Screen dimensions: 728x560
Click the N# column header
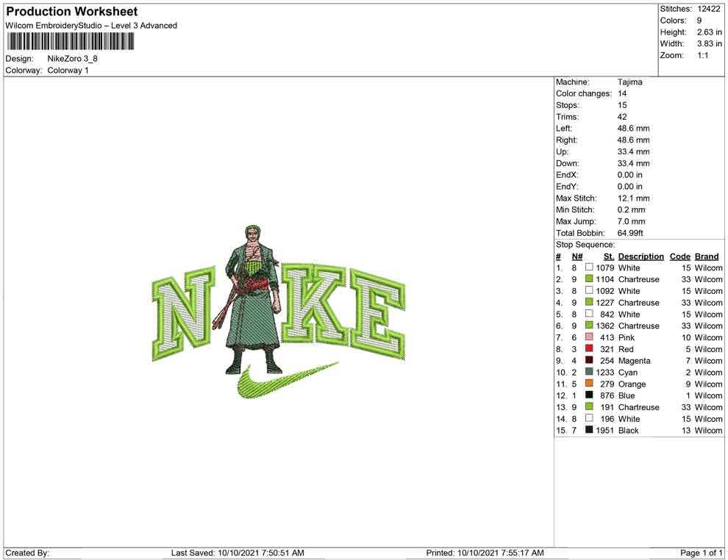click(577, 256)
